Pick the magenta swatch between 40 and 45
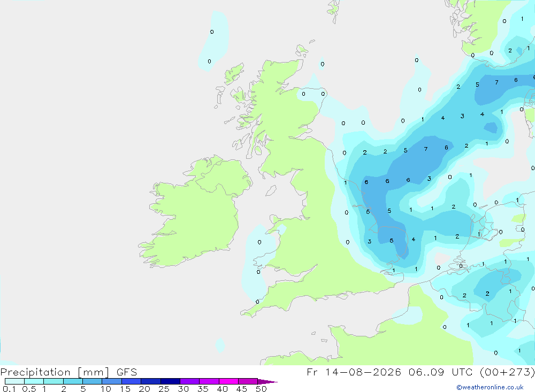This screenshot has height=392, width=535. pos(228,381)
